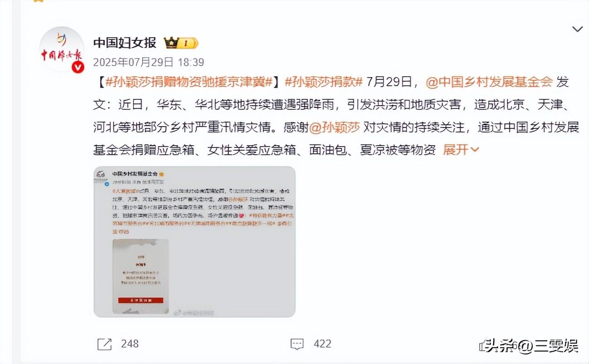This screenshot has height=364, width=589.
Task: Click the red V verified badge
Action: click(x=78, y=67)
